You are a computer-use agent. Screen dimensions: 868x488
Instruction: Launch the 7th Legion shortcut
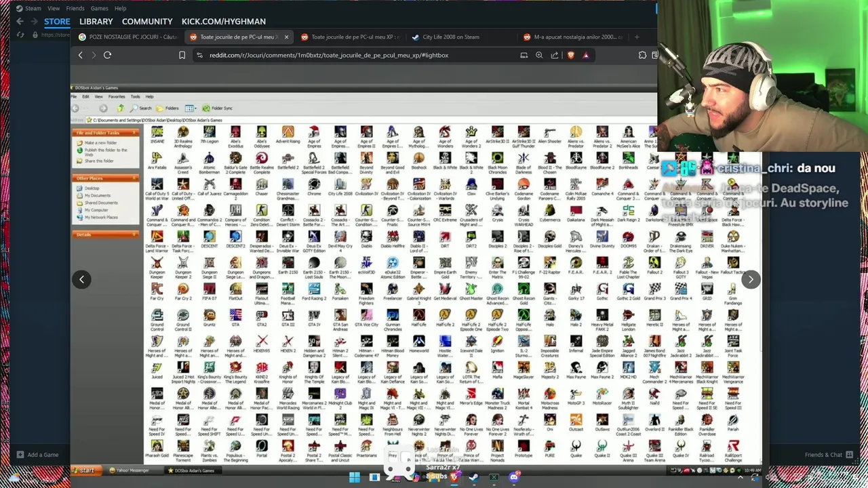pyautogui.click(x=210, y=136)
